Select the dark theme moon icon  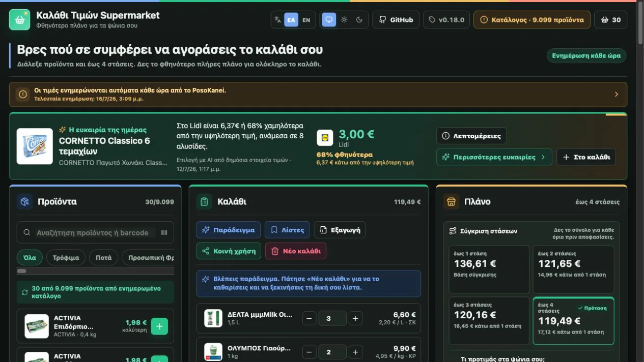point(359,20)
